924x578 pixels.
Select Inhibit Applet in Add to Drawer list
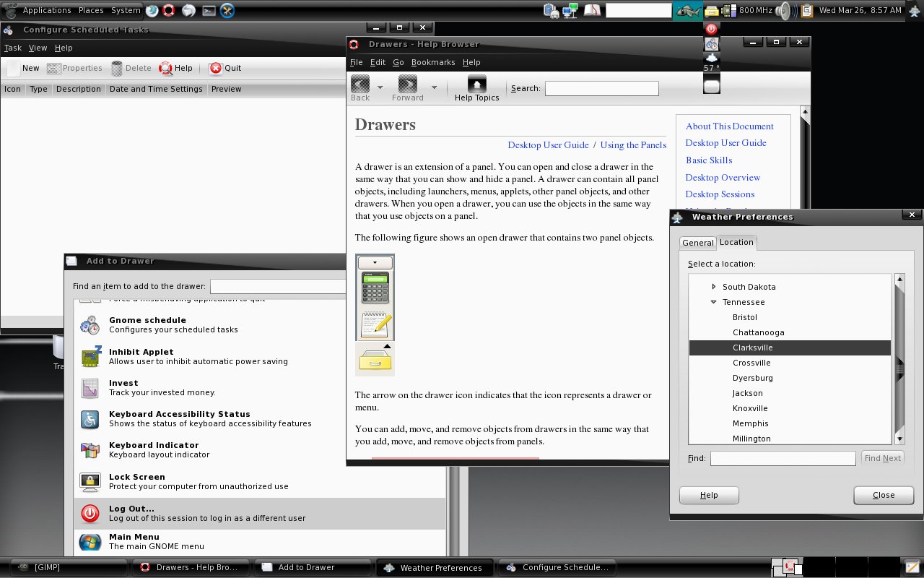(260, 357)
